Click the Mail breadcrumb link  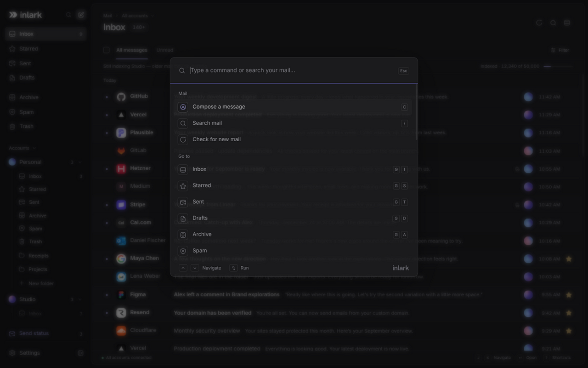pos(107,16)
